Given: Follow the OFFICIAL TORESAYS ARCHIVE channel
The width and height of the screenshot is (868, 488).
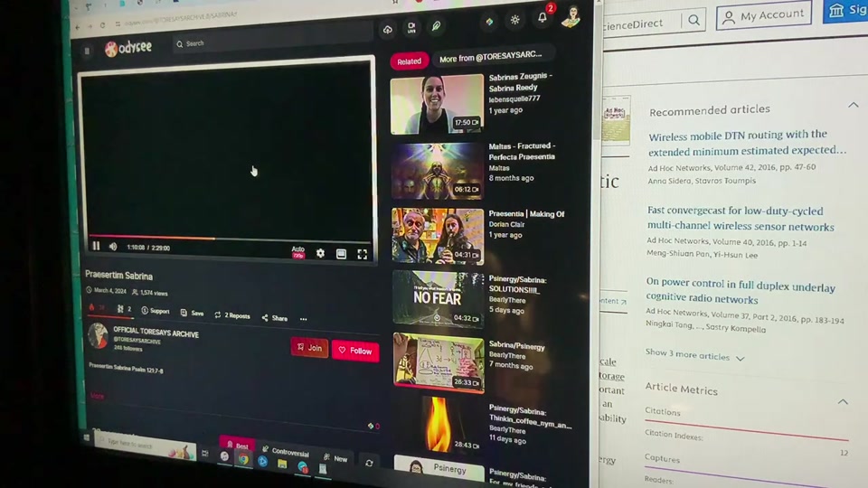Looking at the screenshot, I should point(354,351).
